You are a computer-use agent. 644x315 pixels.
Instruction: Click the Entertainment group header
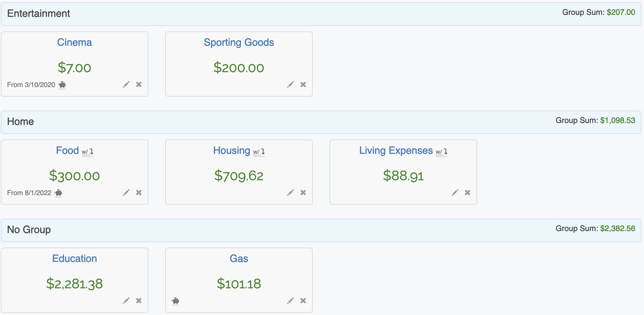pyautogui.click(x=38, y=13)
